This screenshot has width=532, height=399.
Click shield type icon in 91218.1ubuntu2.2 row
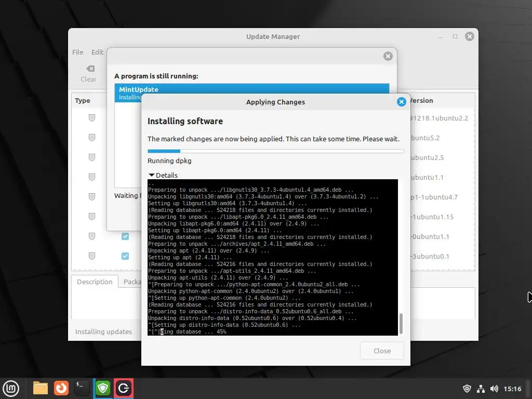click(92, 118)
